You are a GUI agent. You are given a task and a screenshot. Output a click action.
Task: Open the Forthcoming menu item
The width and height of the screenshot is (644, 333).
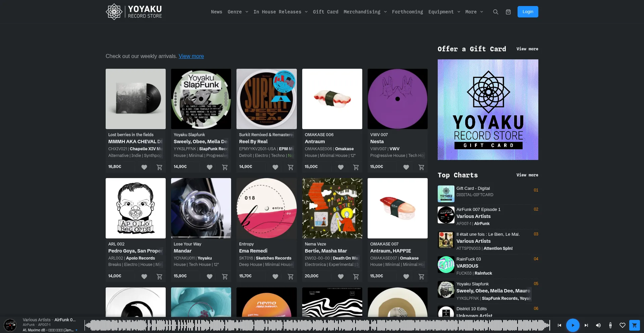[407, 12]
